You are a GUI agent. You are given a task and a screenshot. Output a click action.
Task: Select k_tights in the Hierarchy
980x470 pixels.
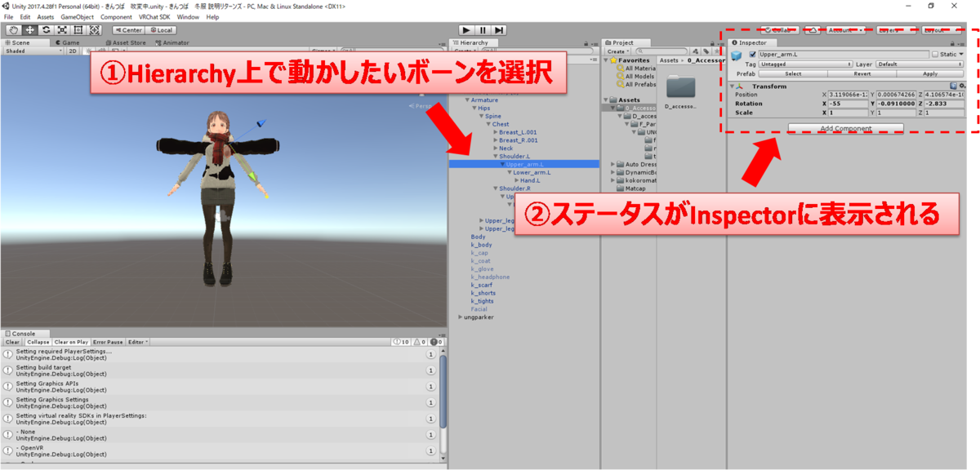pos(483,301)
